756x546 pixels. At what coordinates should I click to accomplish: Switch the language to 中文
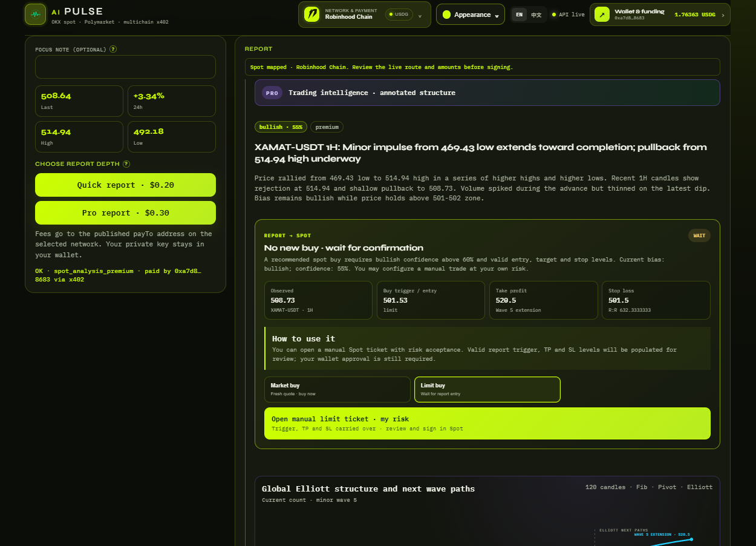click(536, 15)
